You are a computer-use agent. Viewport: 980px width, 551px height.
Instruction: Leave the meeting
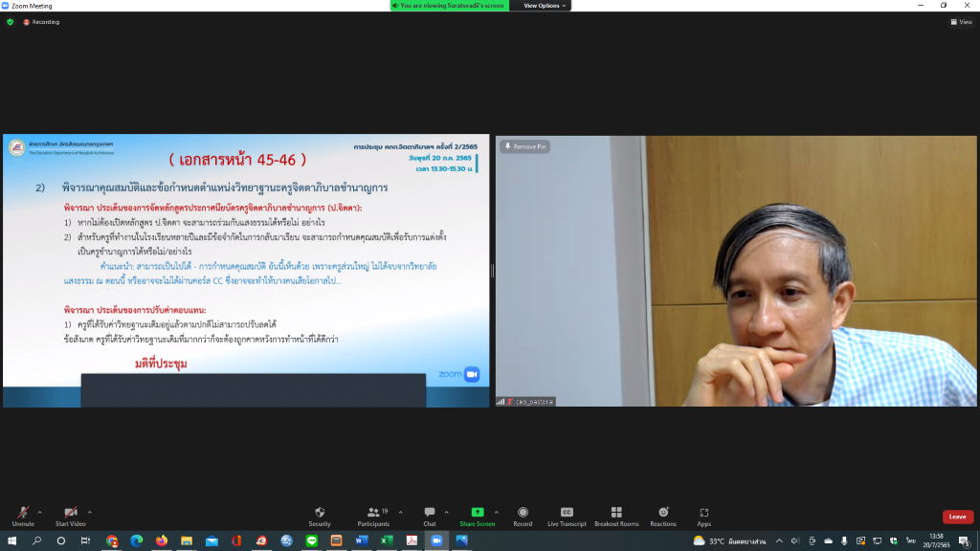coord(957,517)
